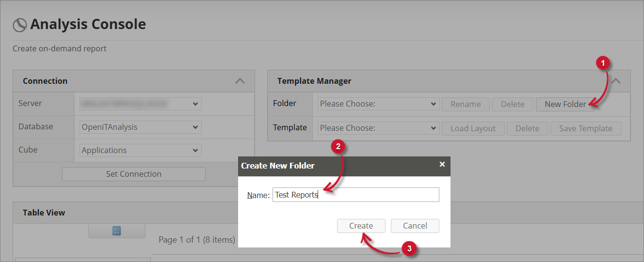
Task: Click the Rename folder button
Action: (466, 104)
